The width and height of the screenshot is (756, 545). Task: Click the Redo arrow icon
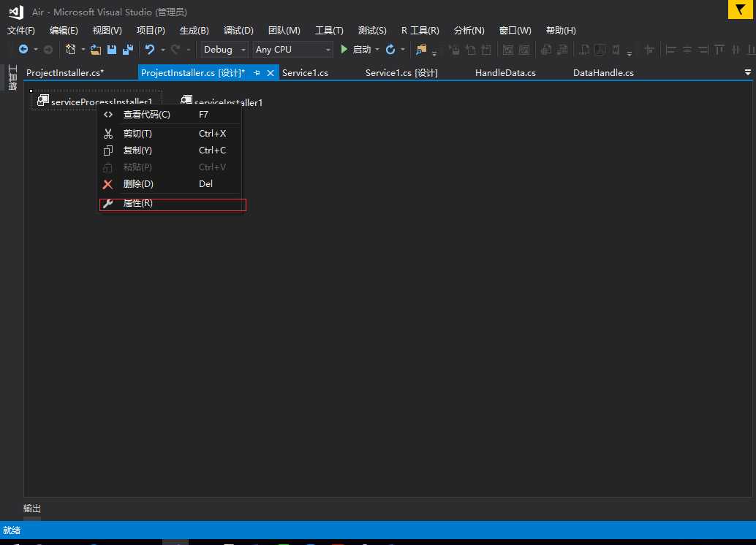click(x=175, y=49)
